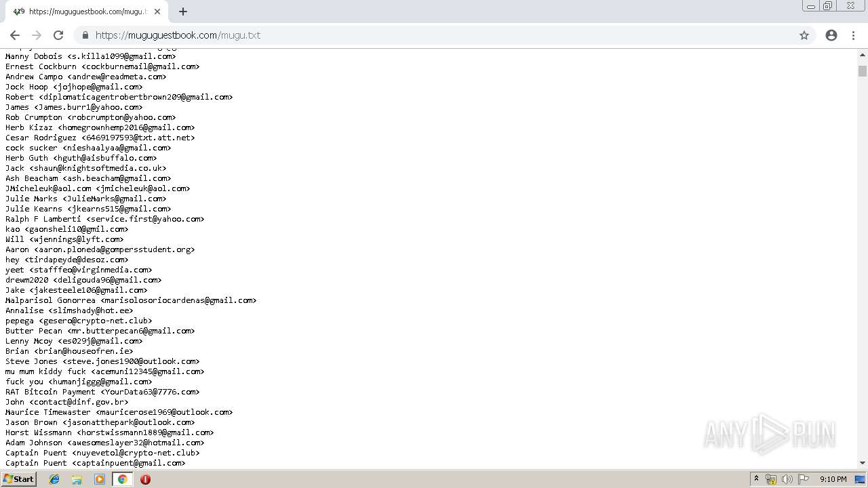Click the scrollbar down arrow
Viewport: 868px width, 488px height.
[863, 463]
